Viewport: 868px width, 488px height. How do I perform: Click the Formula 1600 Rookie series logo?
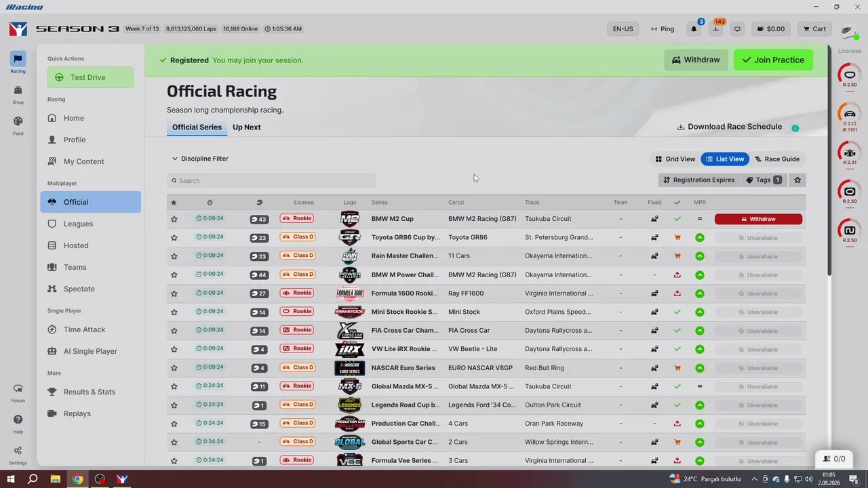point(349,293)
